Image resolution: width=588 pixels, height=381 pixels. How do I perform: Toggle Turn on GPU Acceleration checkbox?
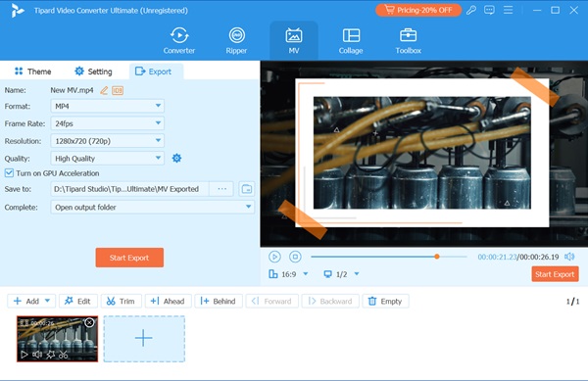tap(9, 173)
